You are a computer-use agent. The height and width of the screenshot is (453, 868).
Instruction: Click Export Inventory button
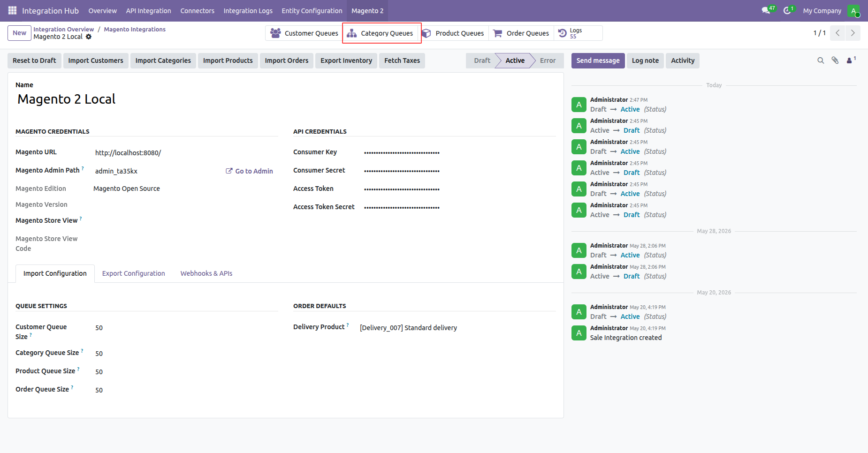[346, 60]
